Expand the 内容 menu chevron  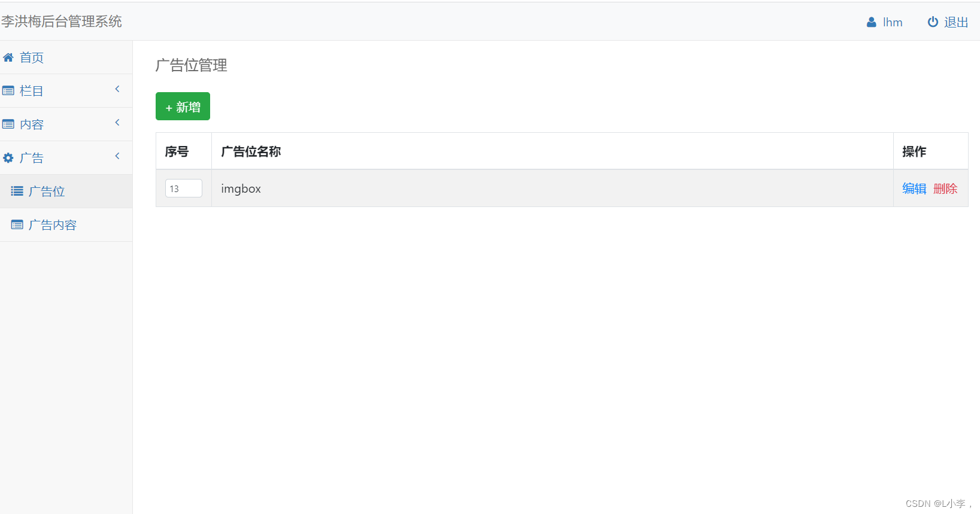coord(117,122)
